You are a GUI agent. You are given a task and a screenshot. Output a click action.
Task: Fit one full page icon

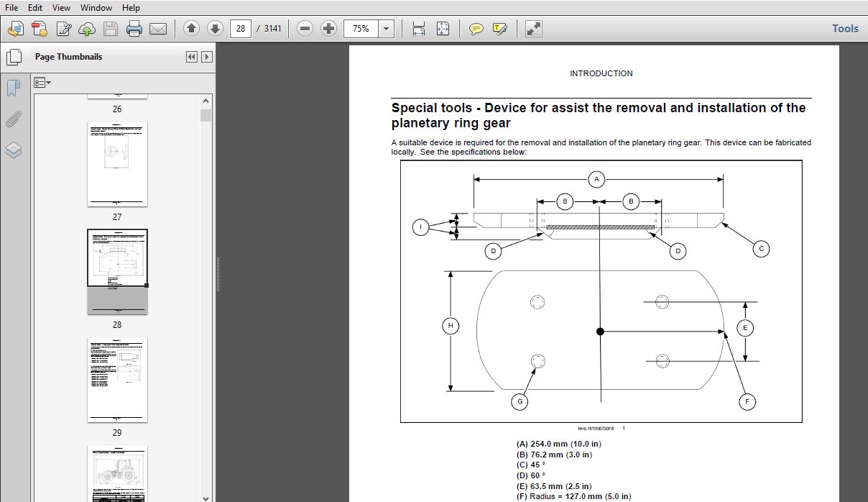coord(443,29)
